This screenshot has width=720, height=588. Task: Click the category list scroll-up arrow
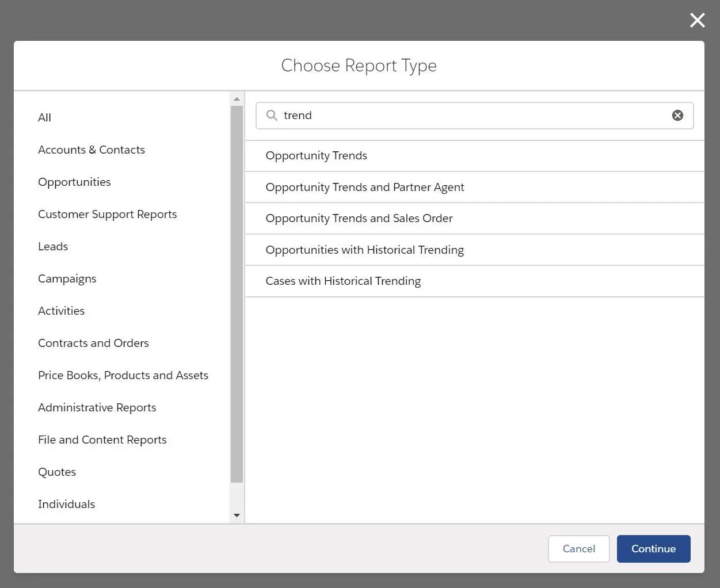click(237, 99)
